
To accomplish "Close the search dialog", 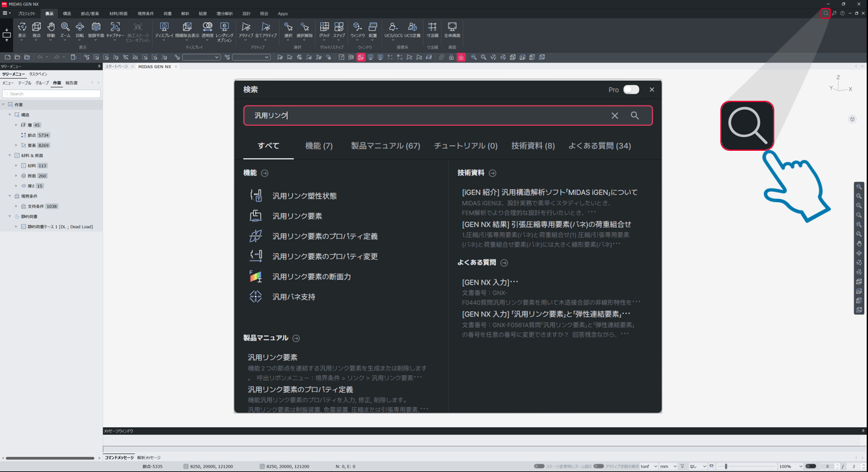I will click(x=651, y=90).
